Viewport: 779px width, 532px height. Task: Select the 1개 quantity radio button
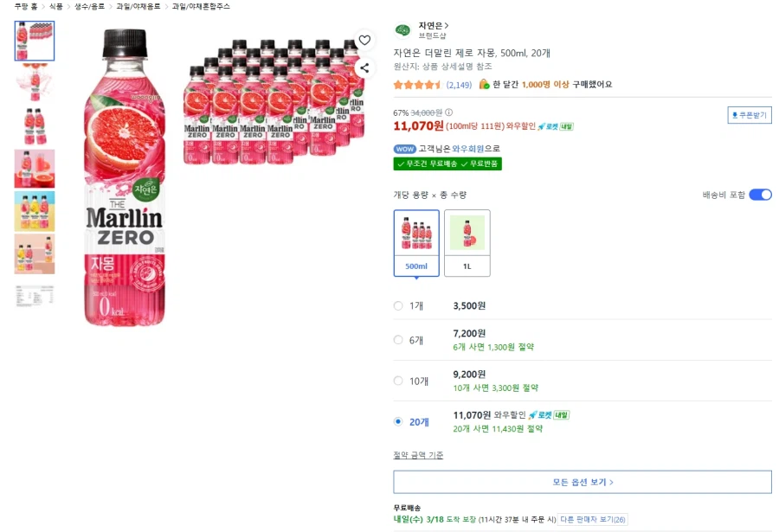click(398, 304)
